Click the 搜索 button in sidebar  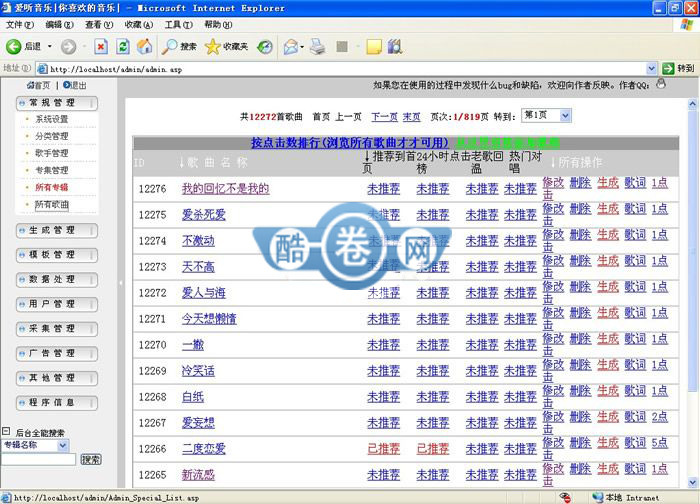pyautogui.click(x=91, y=459)
